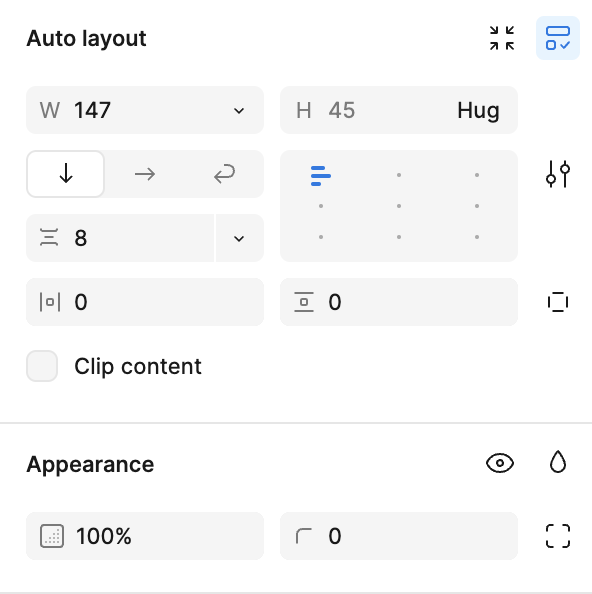Open width sizing dropdown chevron
The width and height of the screenshot is (592, 594).
pos(239,110)
